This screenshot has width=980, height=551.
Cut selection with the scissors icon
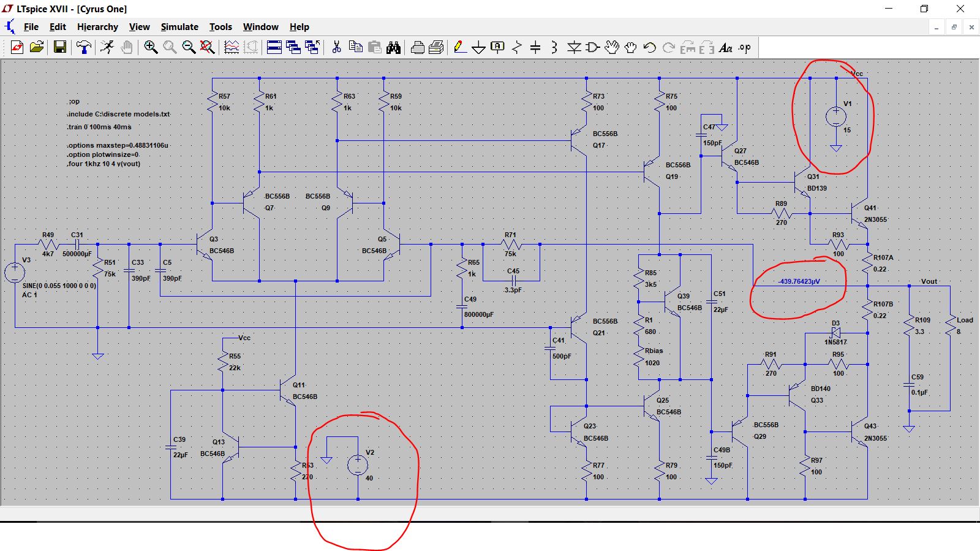pos(336,47)
